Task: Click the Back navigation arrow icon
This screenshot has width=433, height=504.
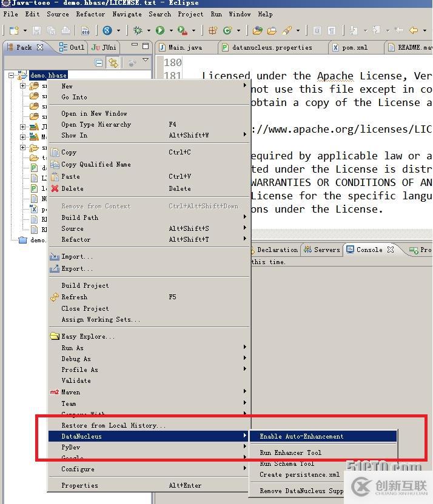Action: (x=414, y=30)
